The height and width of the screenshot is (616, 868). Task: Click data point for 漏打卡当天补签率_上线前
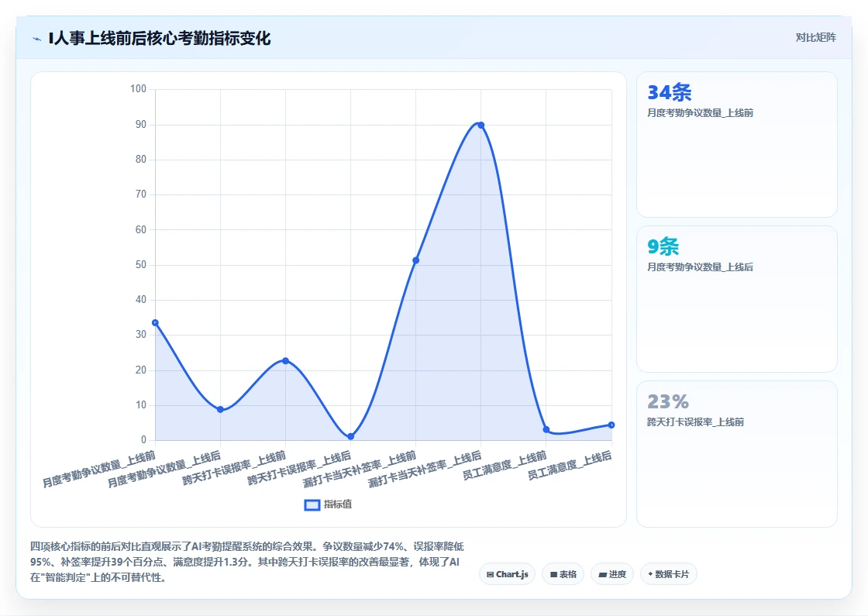(415, 260)
